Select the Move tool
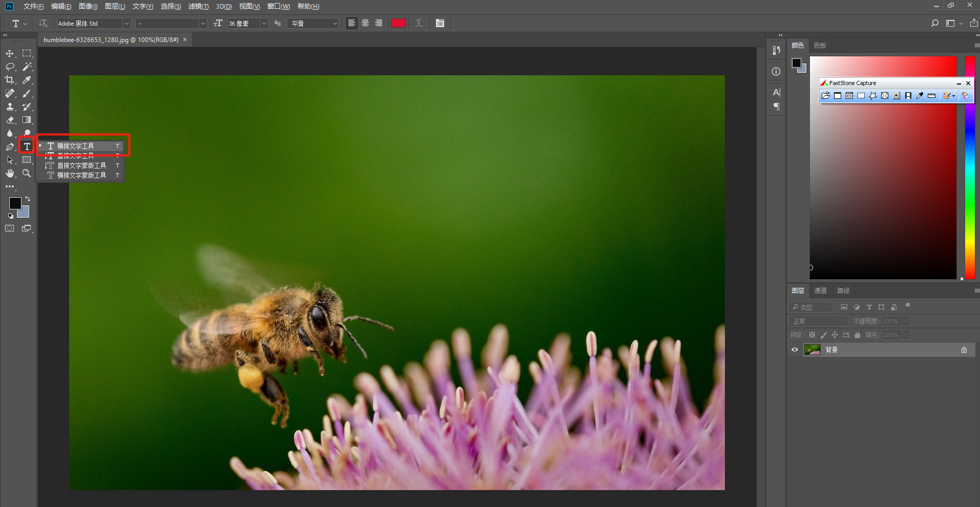This screenshot has height=507, width=980. coord(10,53)
